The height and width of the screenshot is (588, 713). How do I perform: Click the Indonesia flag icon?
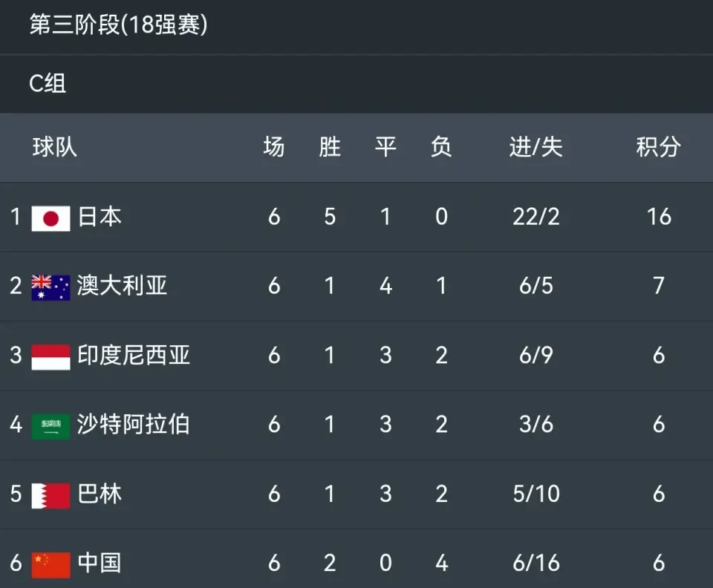pos(51,357)
